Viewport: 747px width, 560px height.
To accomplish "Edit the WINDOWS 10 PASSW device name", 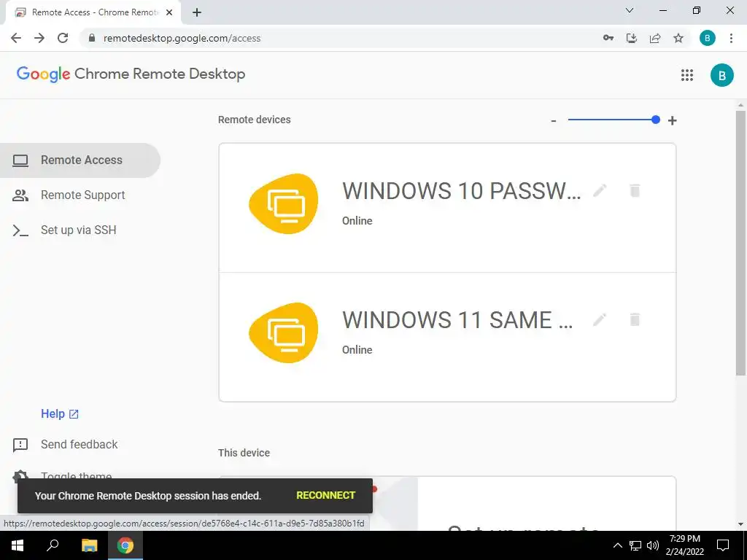I will [x=600, y=191].
